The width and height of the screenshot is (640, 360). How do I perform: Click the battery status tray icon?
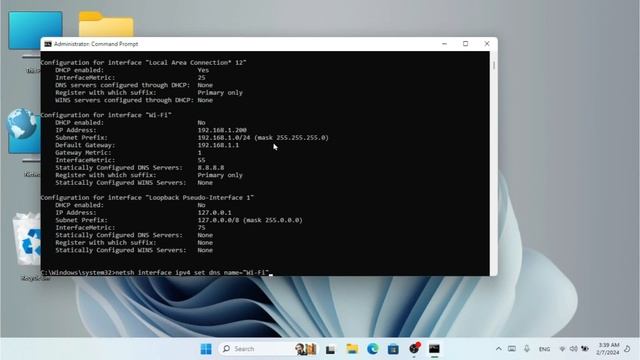coord(585,349)
